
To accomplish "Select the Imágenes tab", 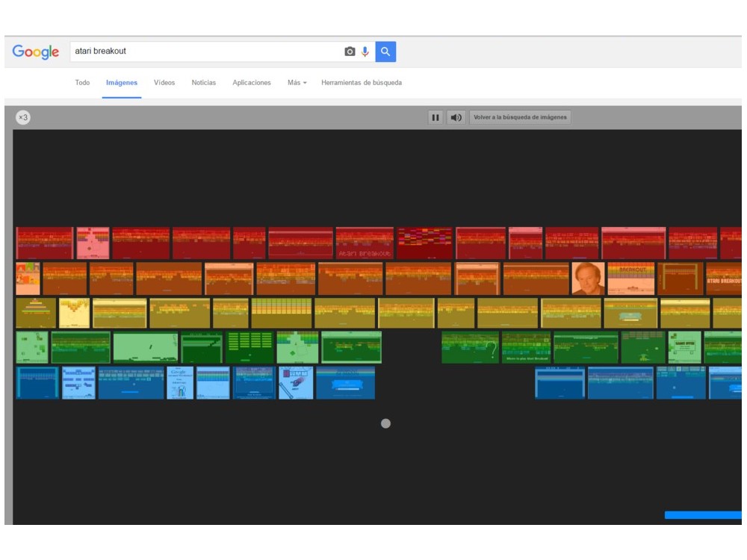I will (x=122, y=82).
